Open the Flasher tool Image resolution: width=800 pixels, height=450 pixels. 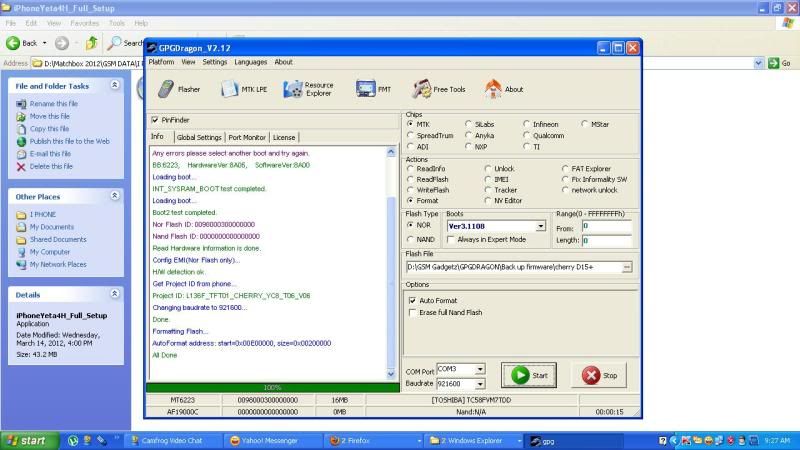click(x=179, y=89)
